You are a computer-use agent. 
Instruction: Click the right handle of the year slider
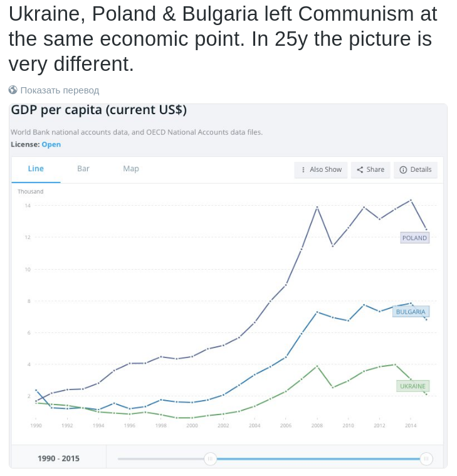tap(426, 459)
